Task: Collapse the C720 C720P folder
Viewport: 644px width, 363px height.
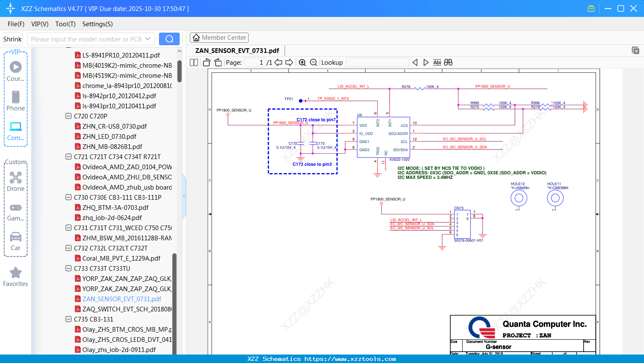Action: click(69, 116)
